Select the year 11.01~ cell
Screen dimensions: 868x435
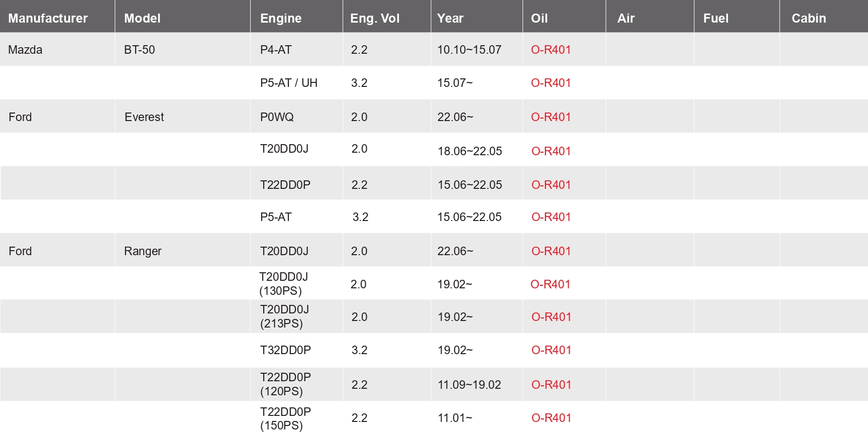(455, 418)
